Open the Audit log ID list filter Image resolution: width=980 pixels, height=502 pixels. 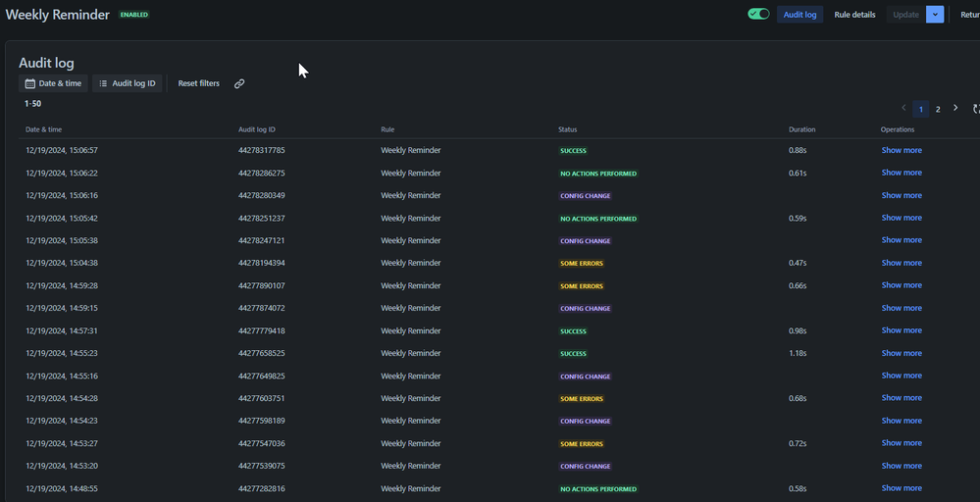(128, 84)
